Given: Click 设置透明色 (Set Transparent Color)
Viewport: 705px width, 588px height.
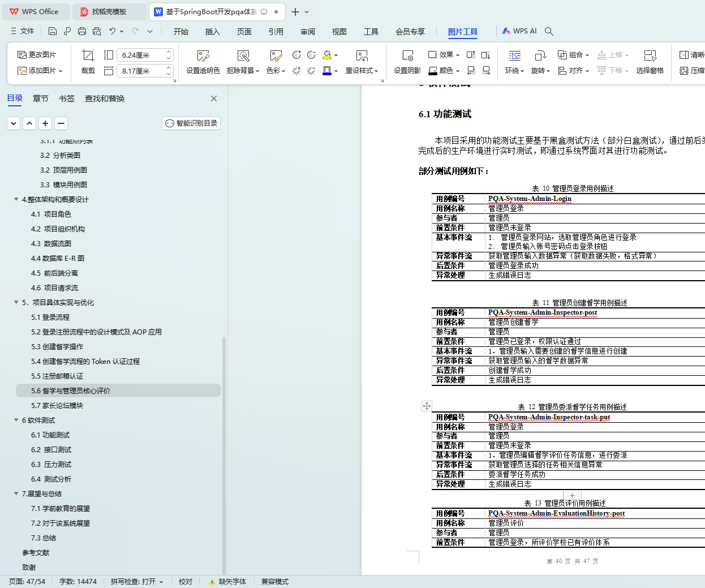Looking at the screenshot, I should click(203, 62).
